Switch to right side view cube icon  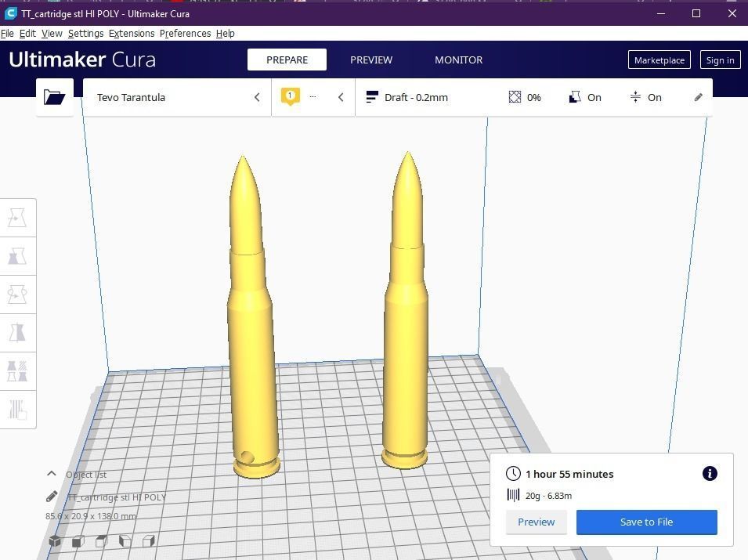(x=149, y=541)
